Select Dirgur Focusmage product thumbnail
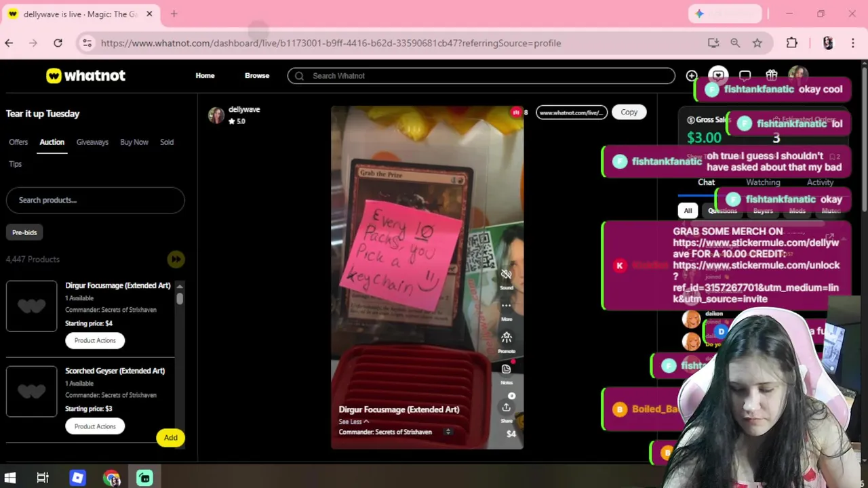This screenshot has width=868, height=488. pyautogui.click(x=31, y=306)
